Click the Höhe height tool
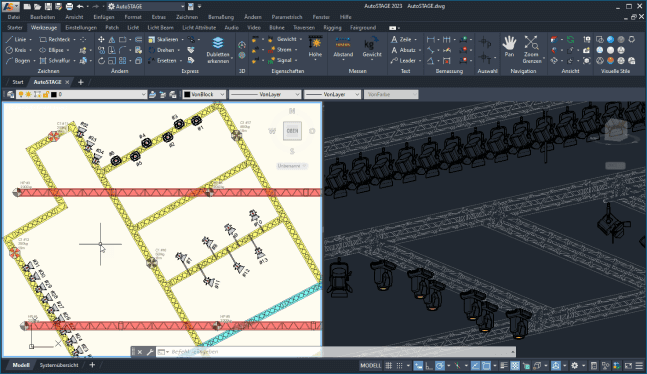The height and width of the screenshot is (374, 647). (x=315, y=47)
